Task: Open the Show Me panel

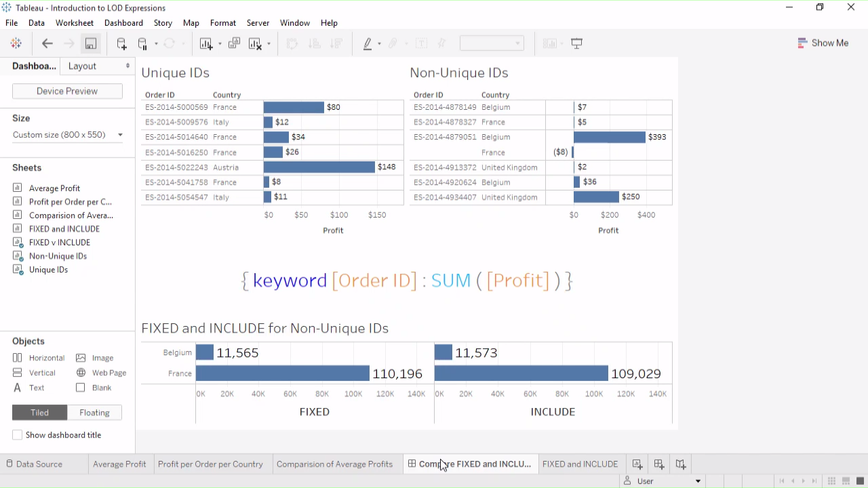Action: pos(823,43)
